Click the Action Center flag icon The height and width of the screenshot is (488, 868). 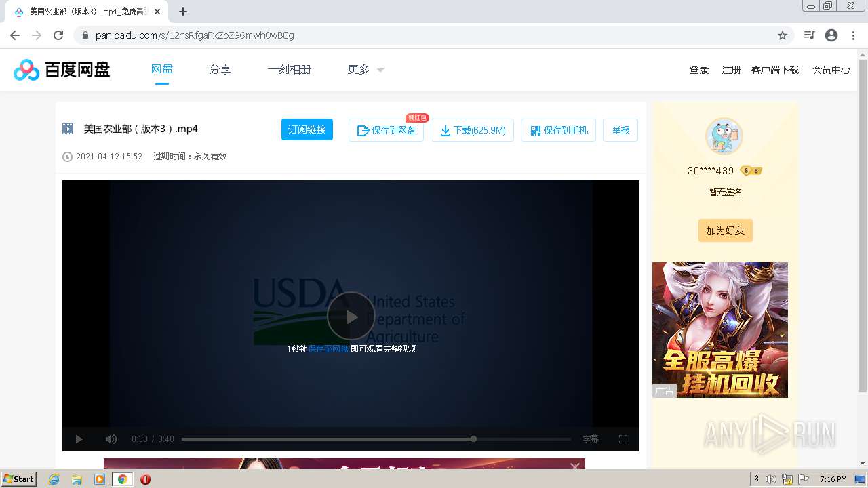click(x=804, y=479)
